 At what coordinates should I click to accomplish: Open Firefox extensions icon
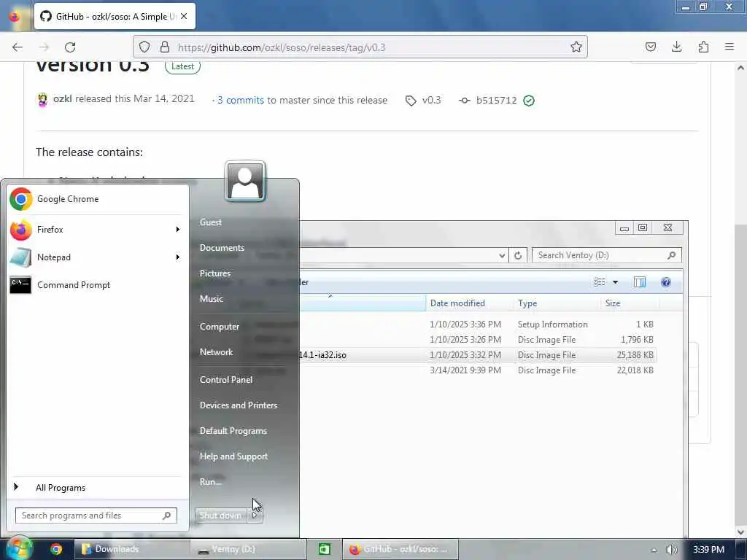[x=703, y=47]
